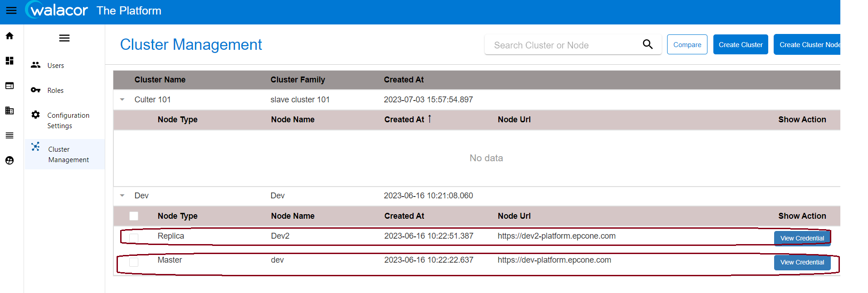Click the Cluster Management network icon
The width and height of the screenshot is (868, 293).
pyautogui.click(x=36, y=147)
